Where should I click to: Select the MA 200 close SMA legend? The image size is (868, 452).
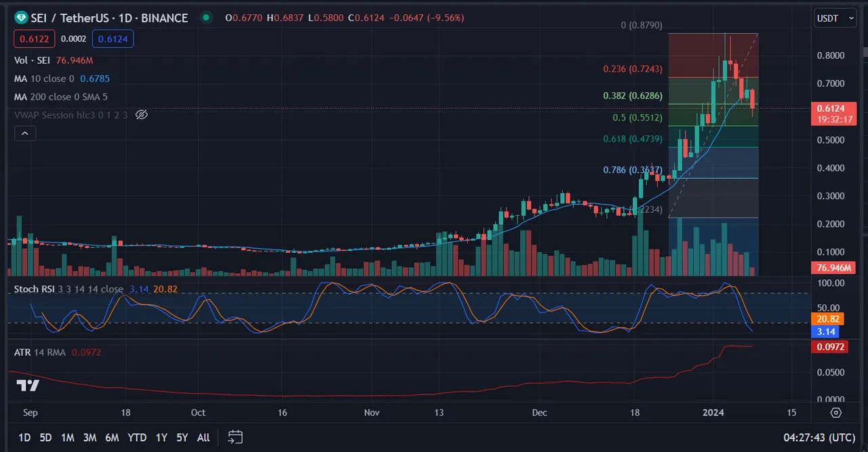[61, 97]
